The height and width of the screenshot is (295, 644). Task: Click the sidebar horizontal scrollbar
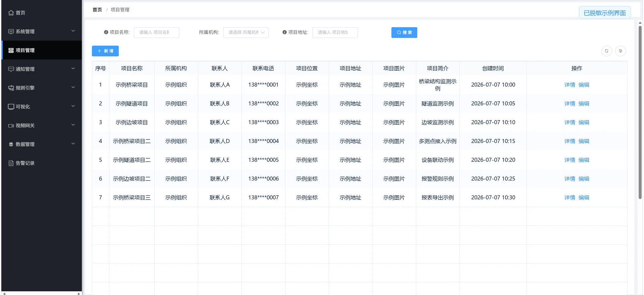[42, 293]
